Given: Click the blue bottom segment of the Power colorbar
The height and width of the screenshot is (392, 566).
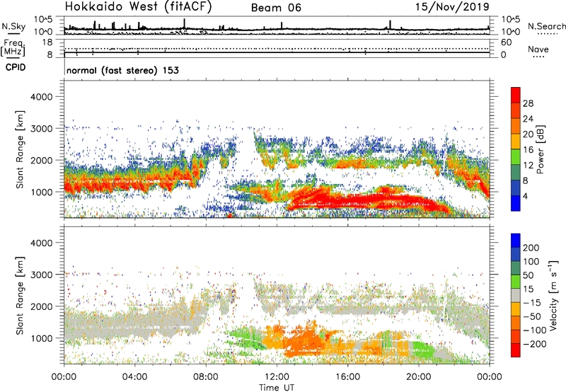Looking at the screenshot, I should tap(516, 203).
